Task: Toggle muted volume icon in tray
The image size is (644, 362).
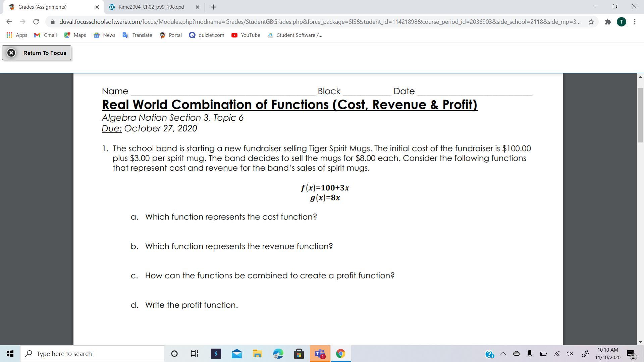Action: [570, 354]
